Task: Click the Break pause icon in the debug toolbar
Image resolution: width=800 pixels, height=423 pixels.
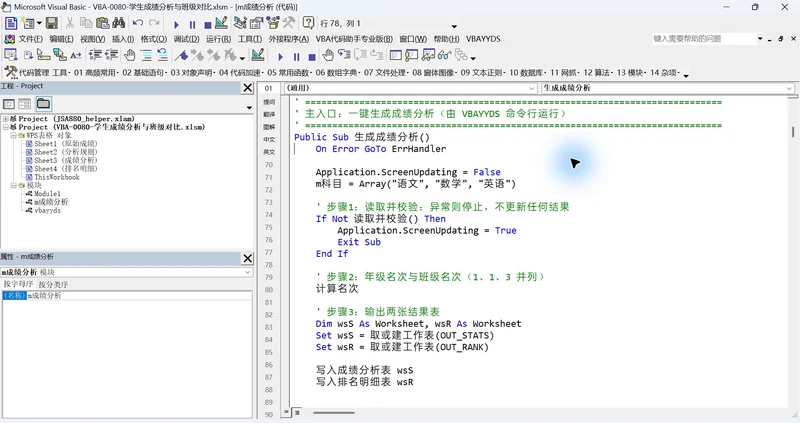Action: pyautogui.click(x=296, y=57)
